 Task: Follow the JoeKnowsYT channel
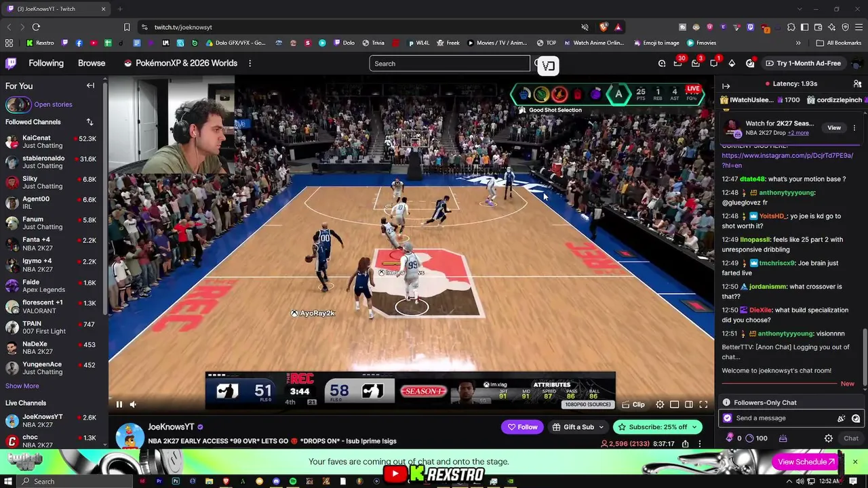(522, 427)
